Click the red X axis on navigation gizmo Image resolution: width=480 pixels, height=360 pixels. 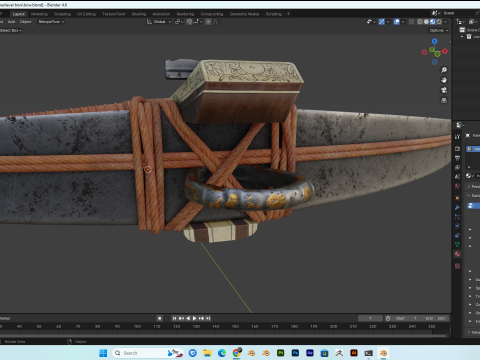445,51
